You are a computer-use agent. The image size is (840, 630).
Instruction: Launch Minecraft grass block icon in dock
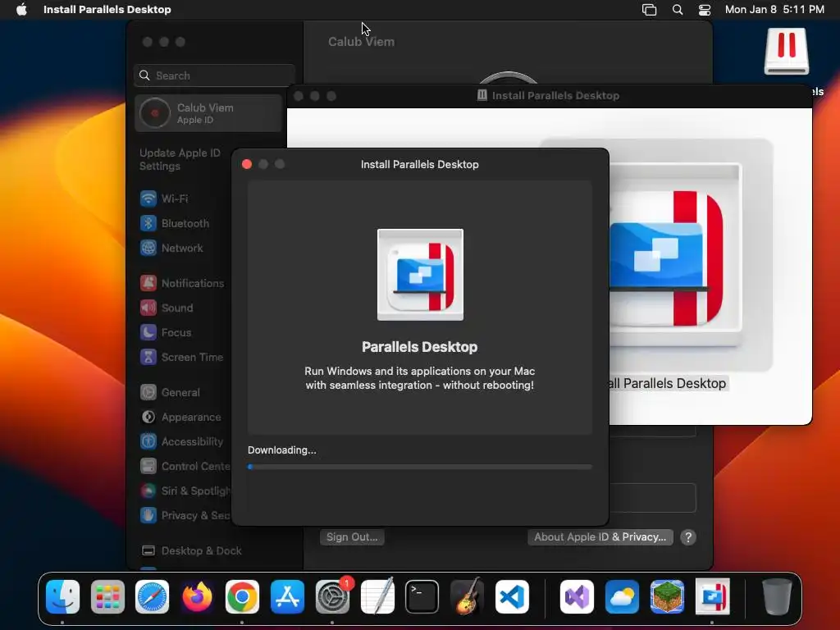click(667, 596)
